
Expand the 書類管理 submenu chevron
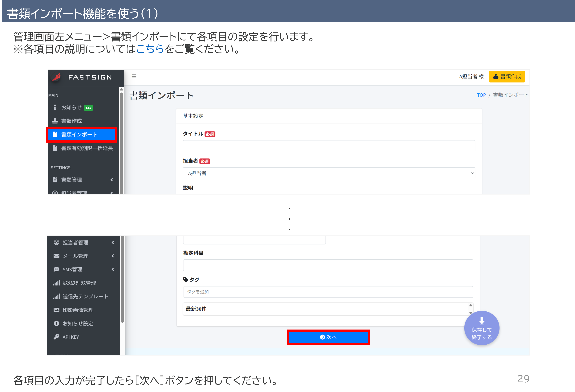[112, 180]
